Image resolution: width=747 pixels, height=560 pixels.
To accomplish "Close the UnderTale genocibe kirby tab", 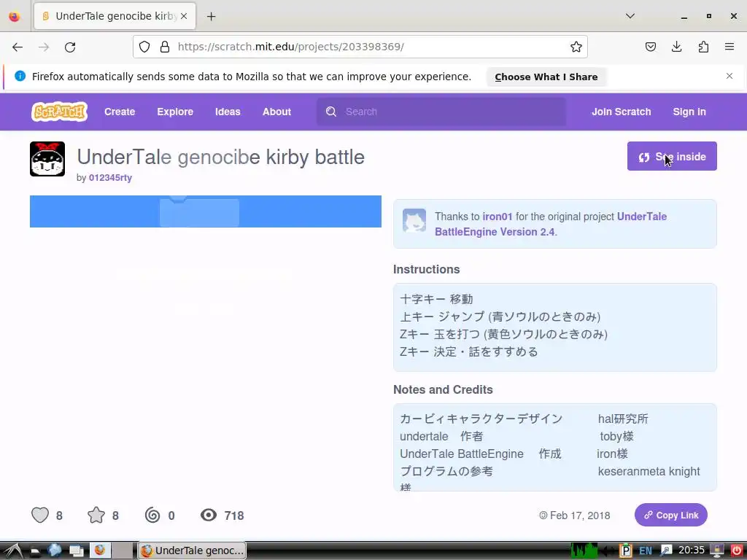I will pyautogui.click(x=184, y=16).
